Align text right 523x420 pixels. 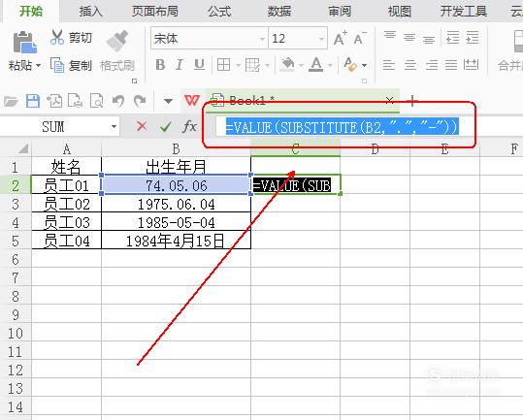[x=432, y=65]
